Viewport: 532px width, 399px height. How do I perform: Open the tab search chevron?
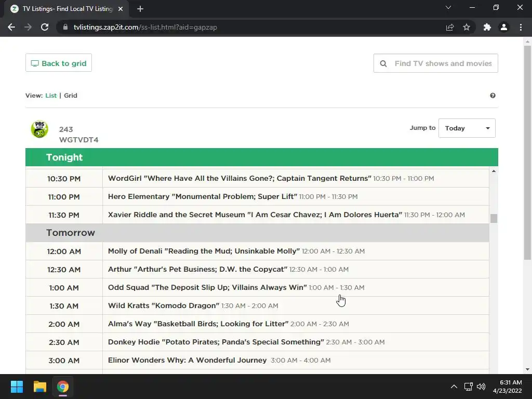(x=448, y=7)
